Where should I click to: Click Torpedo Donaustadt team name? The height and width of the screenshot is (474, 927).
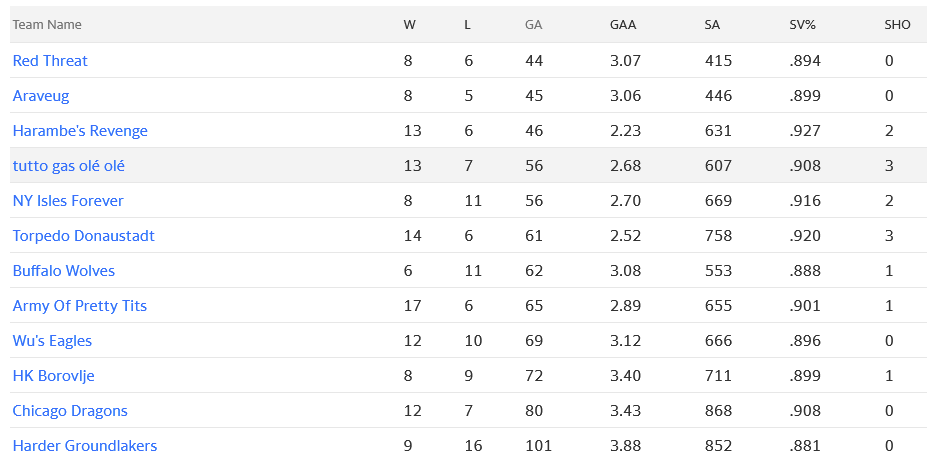pos(84,236)
